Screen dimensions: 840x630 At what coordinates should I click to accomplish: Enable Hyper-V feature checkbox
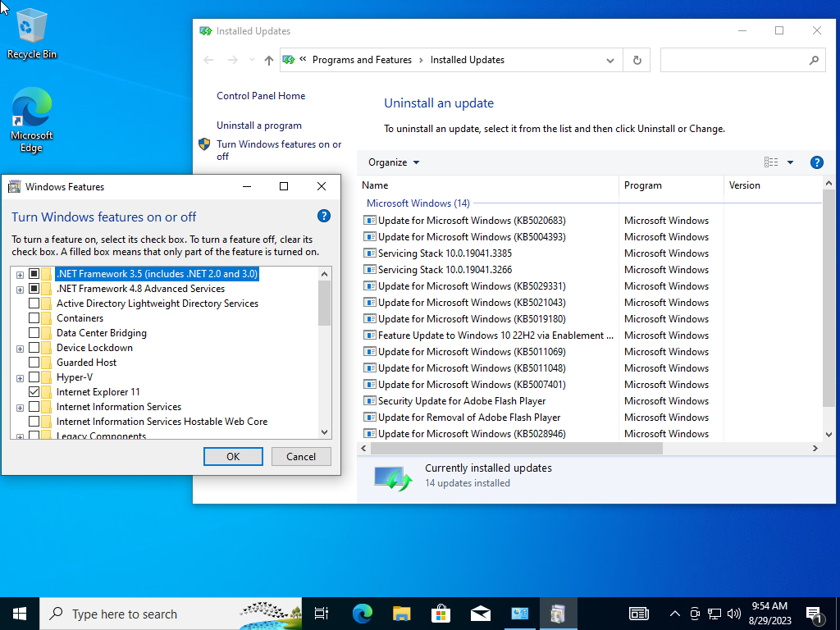tap(34, 377)
